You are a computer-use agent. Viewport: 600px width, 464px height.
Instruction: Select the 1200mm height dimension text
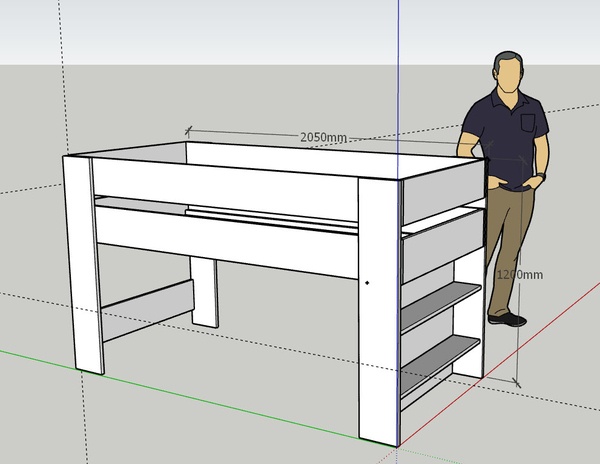(x=520, y=274)
